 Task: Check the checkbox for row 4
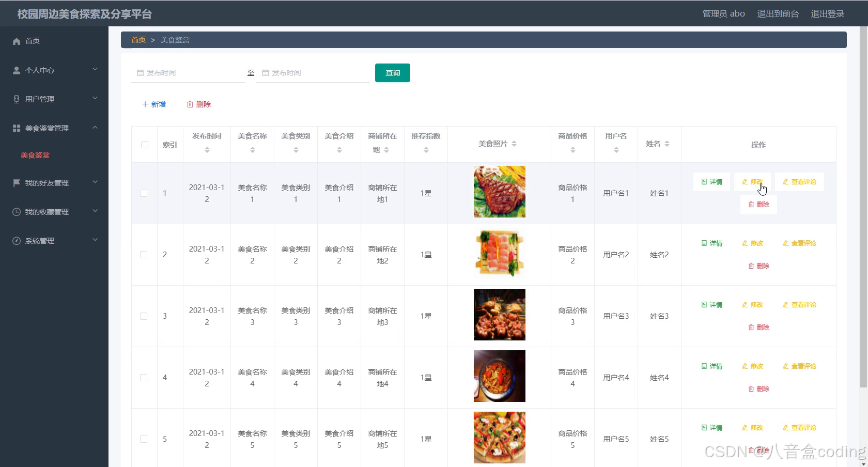pos(144,378)
